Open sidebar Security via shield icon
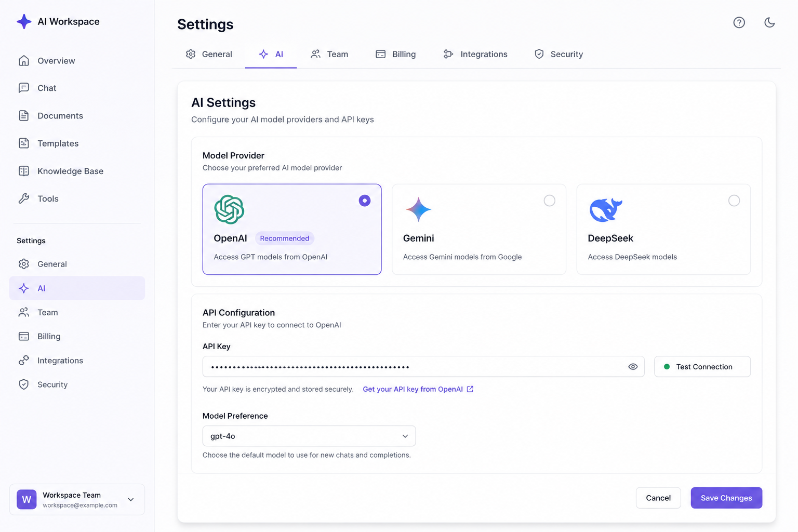The width and height of the screenshot is (798, 532). coord(24,384)
